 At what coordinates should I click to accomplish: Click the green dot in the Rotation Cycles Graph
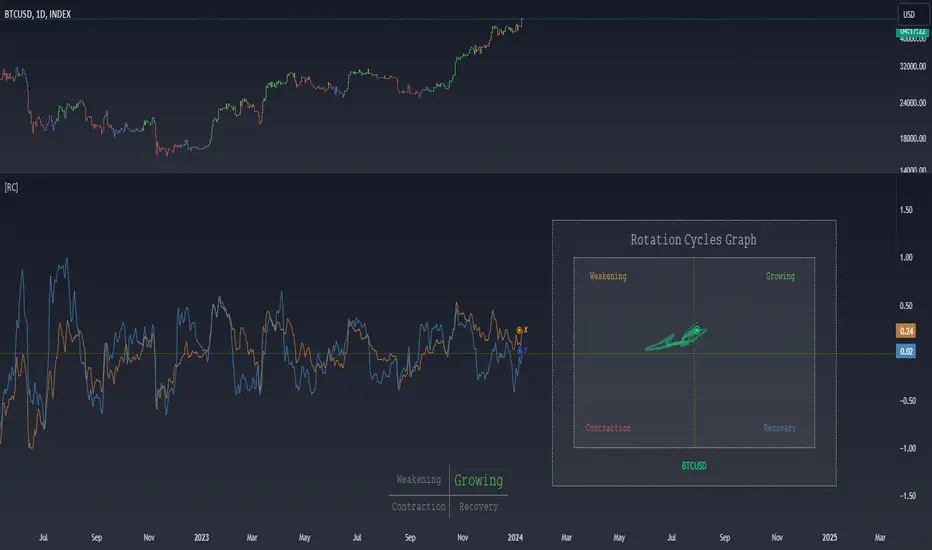(696, 329)
